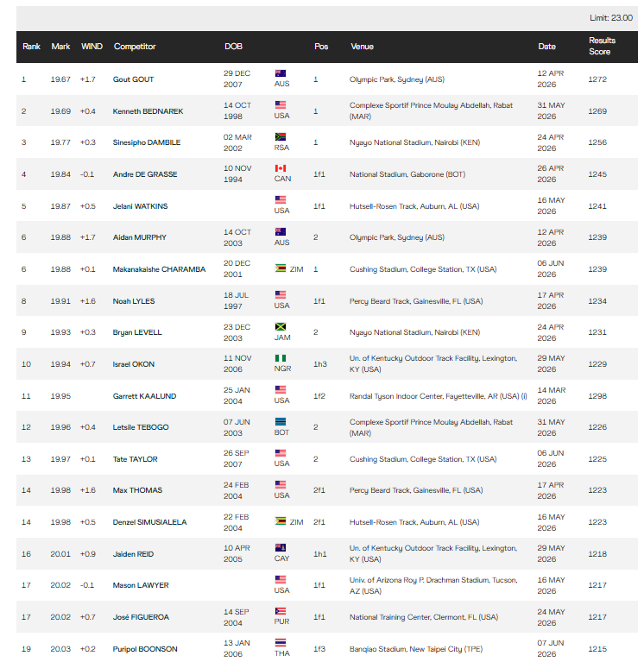This screenshot has height=662, width=644.
Task: Click the Competitor column header
Action: (x=135, y=47)
